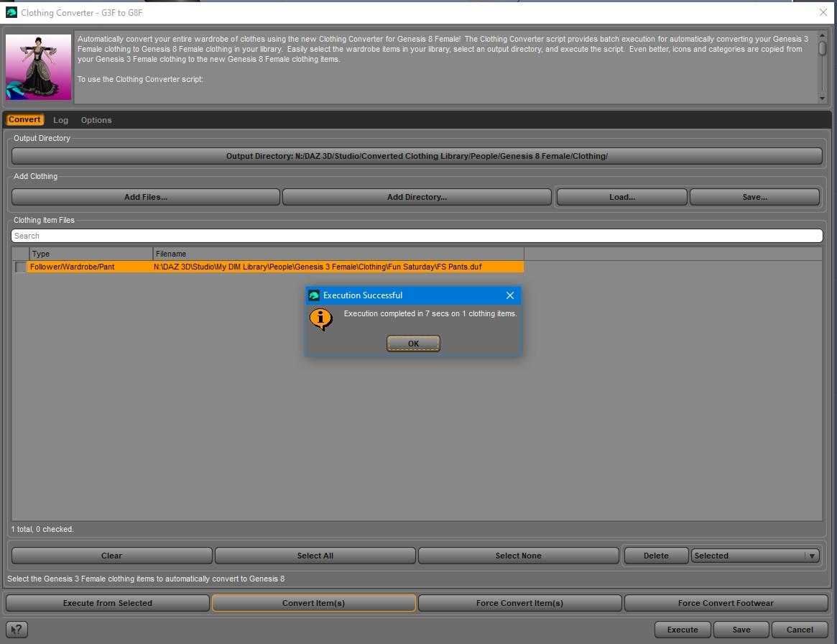Click the Delete button
Screen dimensions: 837x644
pos(656,556)
